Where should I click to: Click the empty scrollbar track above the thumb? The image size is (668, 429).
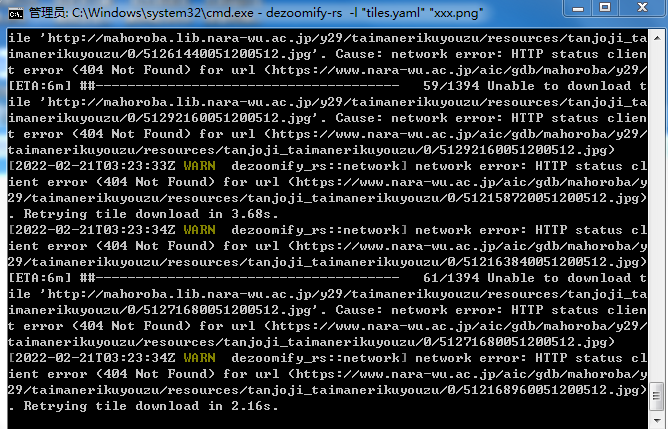[656, 200]
